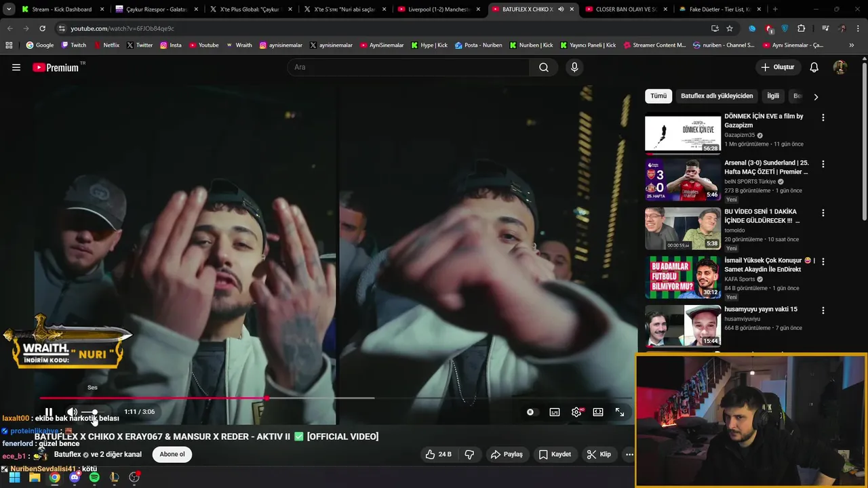
Task: Reload the page
Action: pyautogui.click(x=42, y=28)
